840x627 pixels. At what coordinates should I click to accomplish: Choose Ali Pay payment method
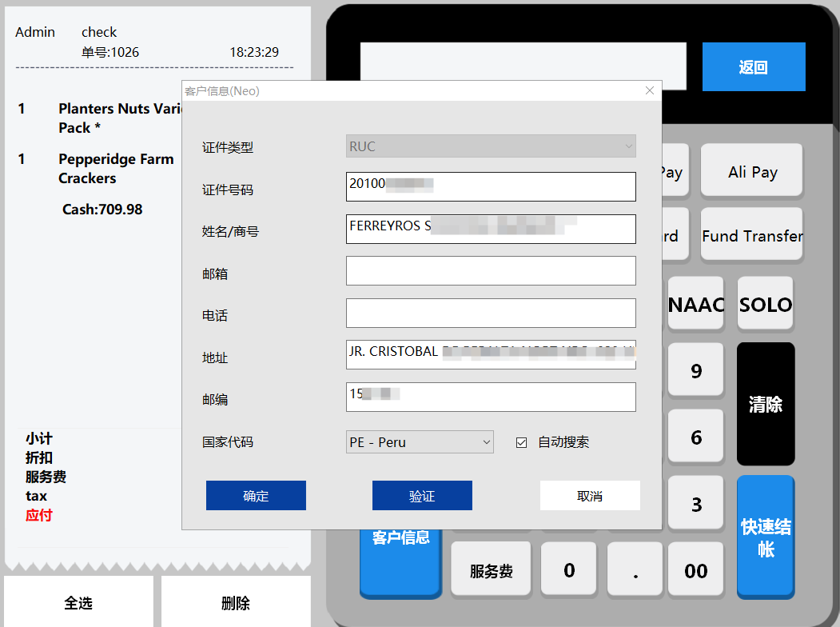(x=751, y=171)
